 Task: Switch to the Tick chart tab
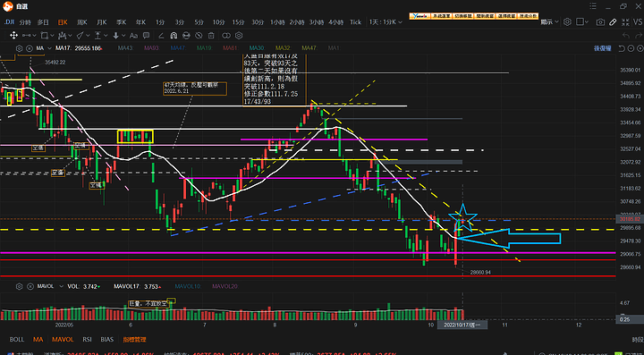(x=355, y=22)
